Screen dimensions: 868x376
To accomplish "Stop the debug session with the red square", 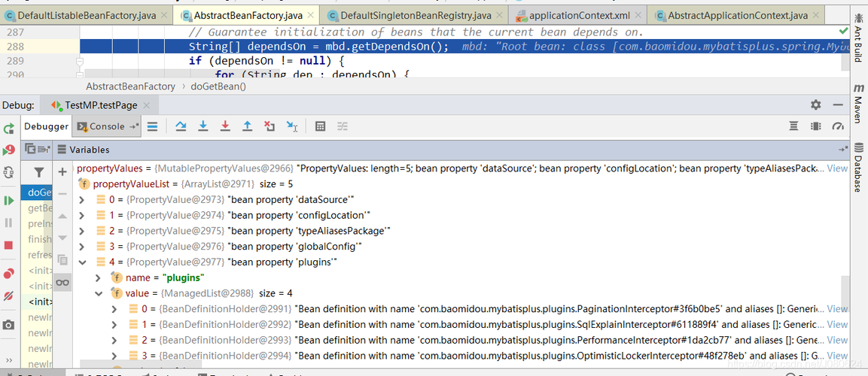I will tap(8, 245).
